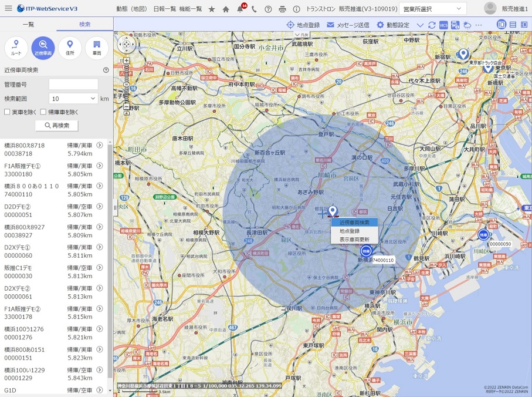The height and width of the screenshot is (397, 532).
Task: Click vehicle marker labeled 74000110
Action: click(x=366, y=251)
